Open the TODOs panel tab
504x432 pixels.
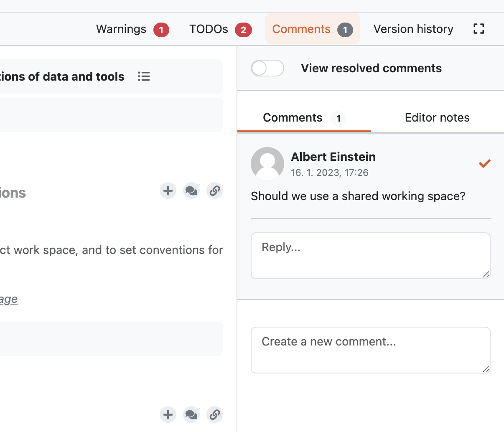(220, 29)
